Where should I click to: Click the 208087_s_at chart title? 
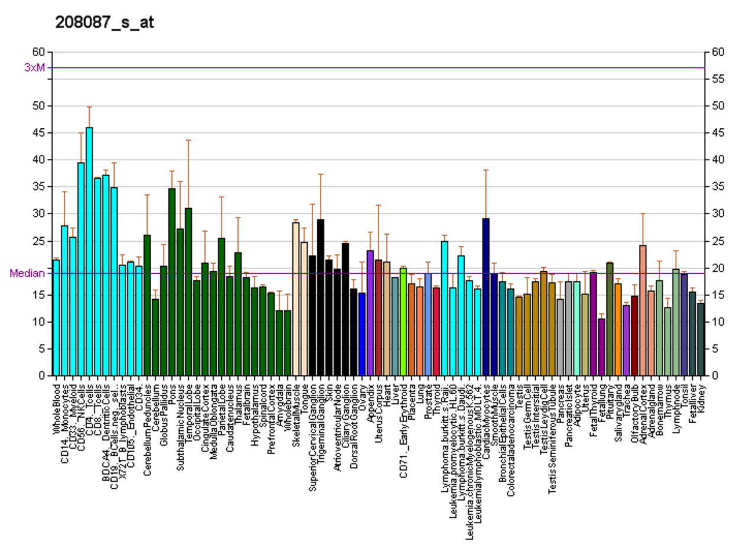pos(105,23)
